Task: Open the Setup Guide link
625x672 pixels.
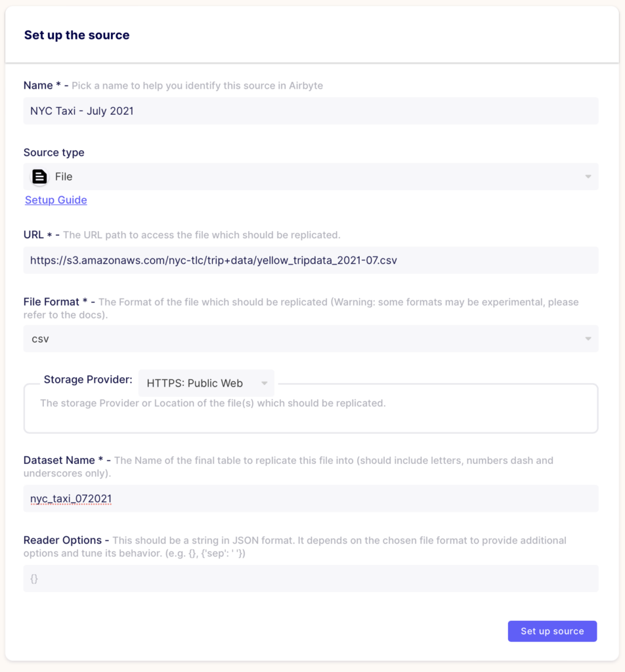Action: [56, 199]
